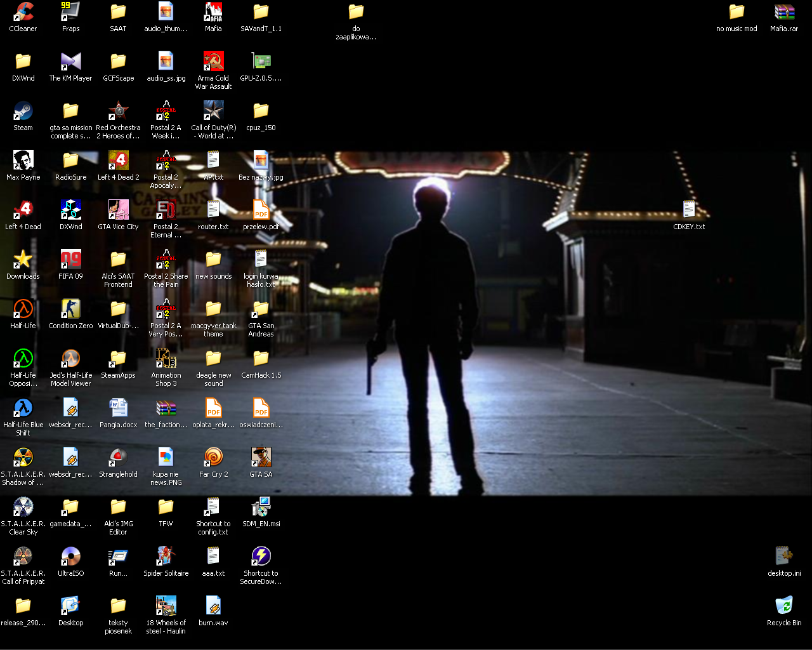Open Call of Duty World at War icon

213,110
